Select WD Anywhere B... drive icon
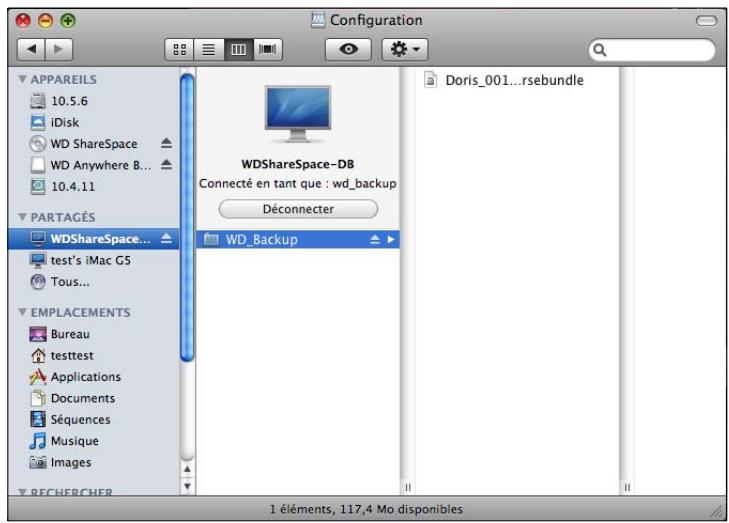 [x=38, y=165]
